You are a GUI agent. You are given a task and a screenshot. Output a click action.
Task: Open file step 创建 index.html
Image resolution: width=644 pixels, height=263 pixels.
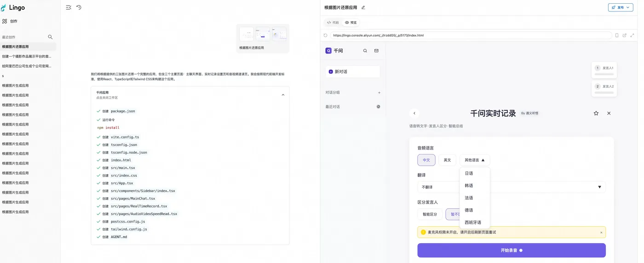point(117,160)
